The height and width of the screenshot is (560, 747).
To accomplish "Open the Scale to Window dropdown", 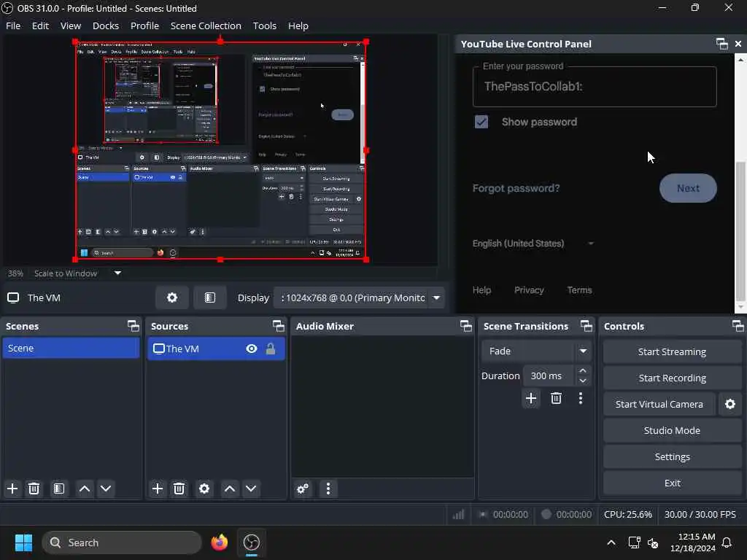I will pyautogui.click(x=117, y=273).
